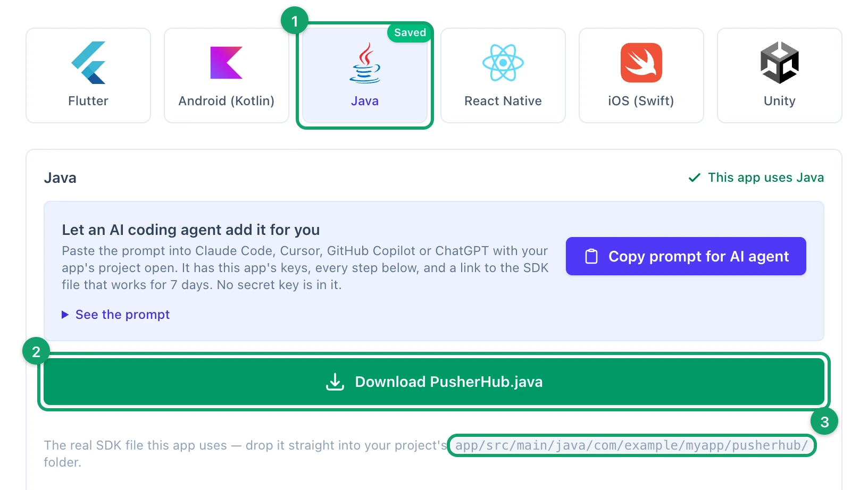Click the checkmark beside This app uses Java
The image size is (868, 490).
(695, 178)
